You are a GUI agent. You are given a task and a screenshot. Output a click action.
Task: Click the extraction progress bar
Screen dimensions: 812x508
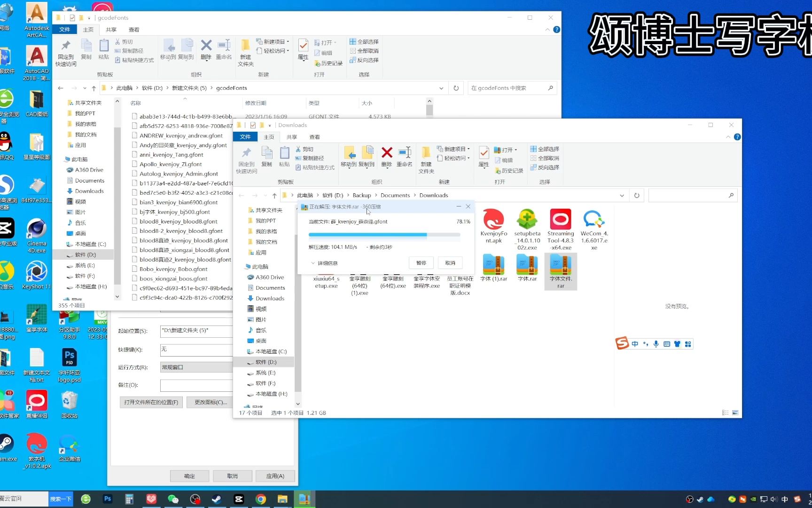384,234
